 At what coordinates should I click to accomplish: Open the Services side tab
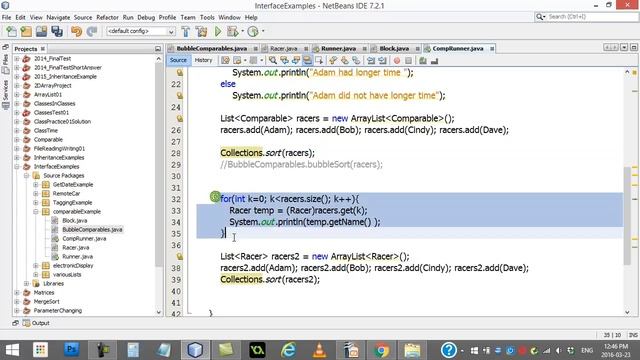point(5,95)
